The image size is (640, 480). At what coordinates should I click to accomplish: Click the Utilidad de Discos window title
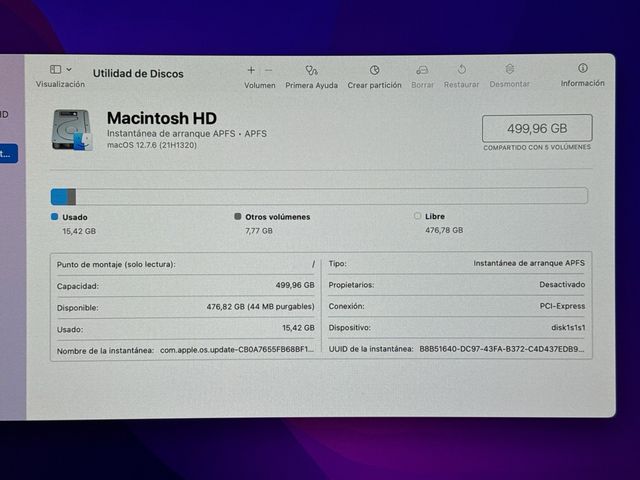138,74
